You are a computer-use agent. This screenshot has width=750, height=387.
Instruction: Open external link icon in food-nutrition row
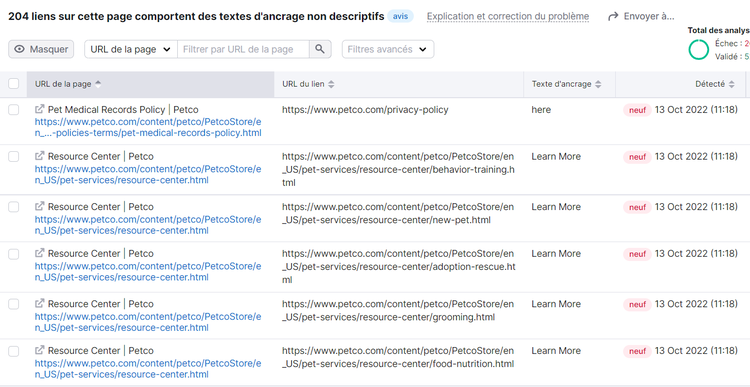(40, 350)
